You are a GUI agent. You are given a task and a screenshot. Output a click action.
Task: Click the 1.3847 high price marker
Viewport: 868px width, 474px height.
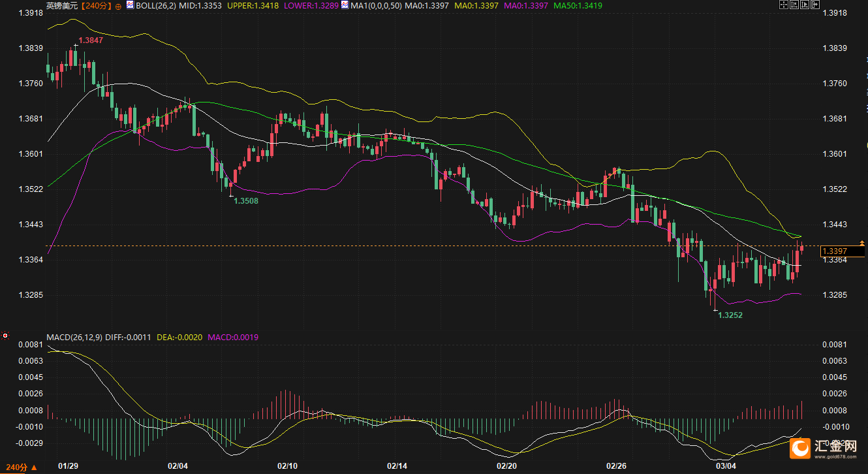point(90,40)
